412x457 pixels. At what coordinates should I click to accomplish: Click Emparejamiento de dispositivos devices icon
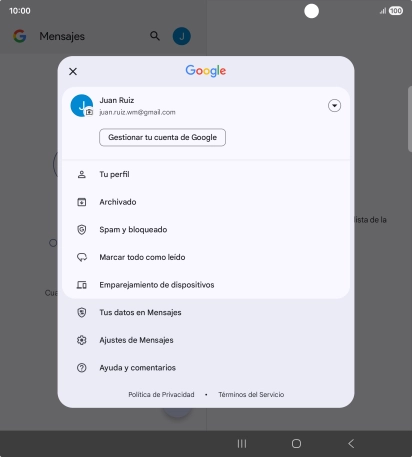point(82,285)
